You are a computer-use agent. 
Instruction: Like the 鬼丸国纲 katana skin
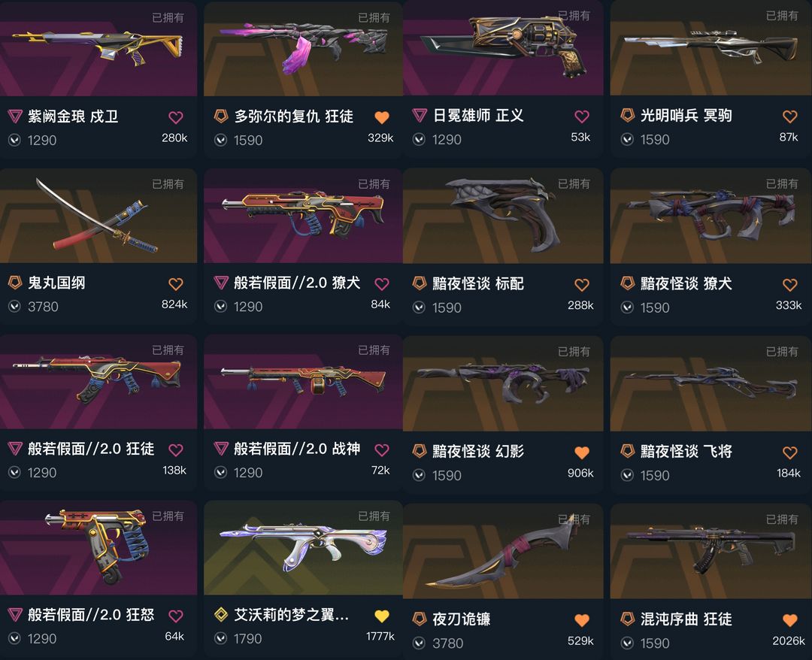(175, 283)
